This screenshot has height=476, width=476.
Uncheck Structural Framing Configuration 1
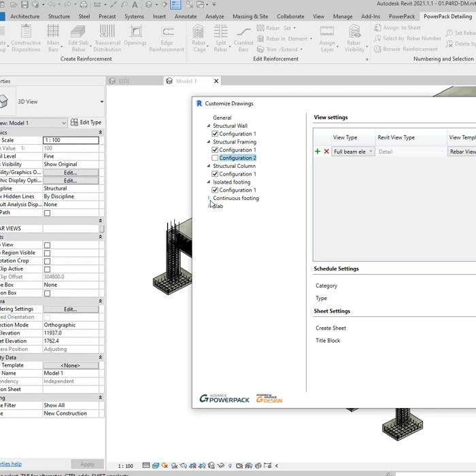[215, 150]
